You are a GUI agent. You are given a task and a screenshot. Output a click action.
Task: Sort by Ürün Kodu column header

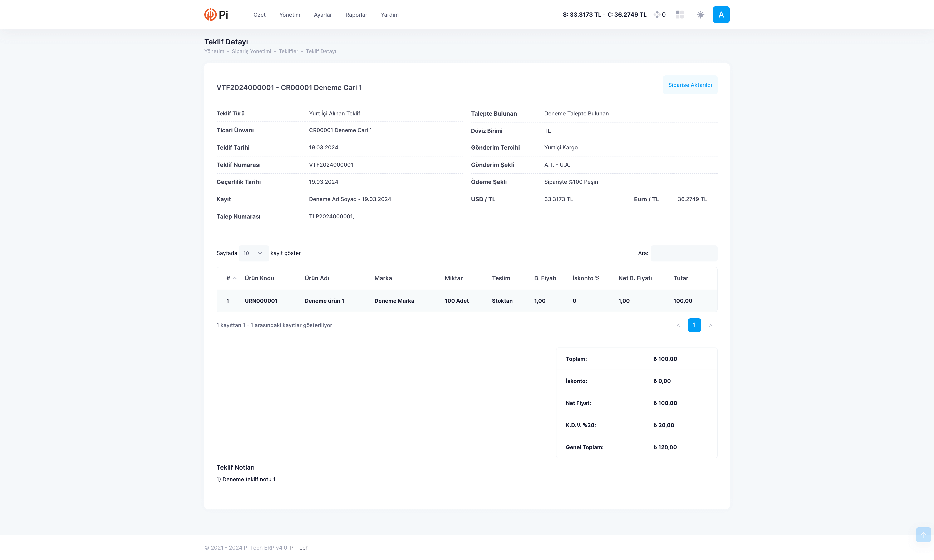[259, 278]
